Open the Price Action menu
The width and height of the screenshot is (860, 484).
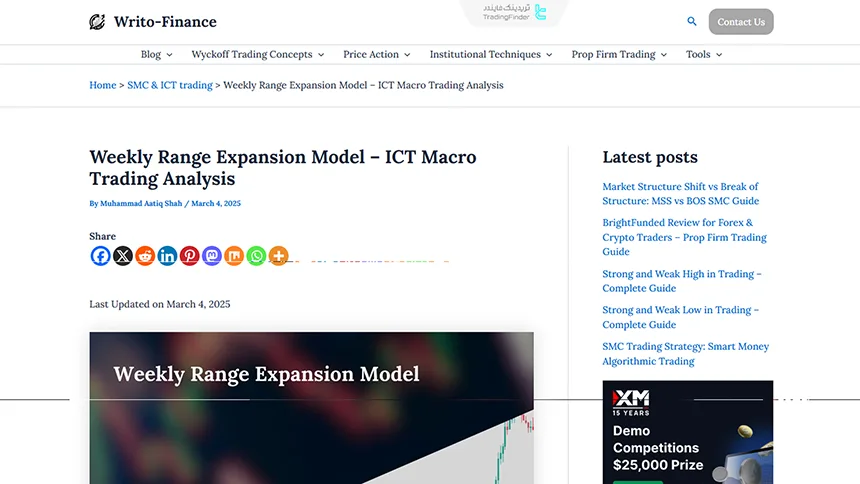coord(377,54)
